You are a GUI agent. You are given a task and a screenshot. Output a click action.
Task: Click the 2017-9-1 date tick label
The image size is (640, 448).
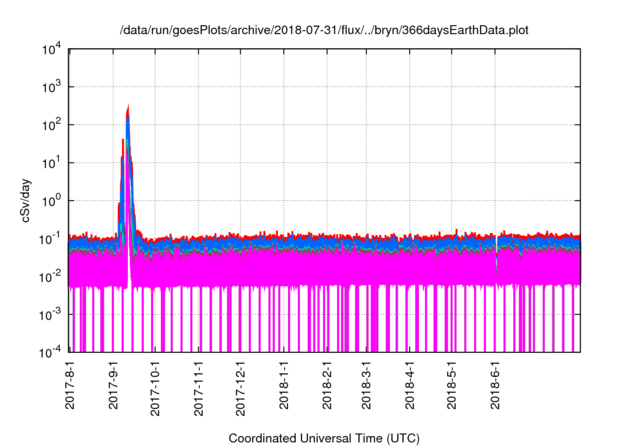point(114,385)
